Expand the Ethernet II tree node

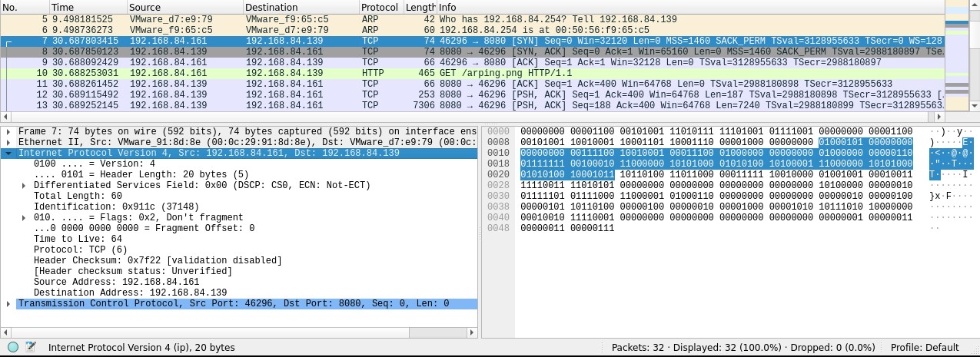tap(8, 143)
